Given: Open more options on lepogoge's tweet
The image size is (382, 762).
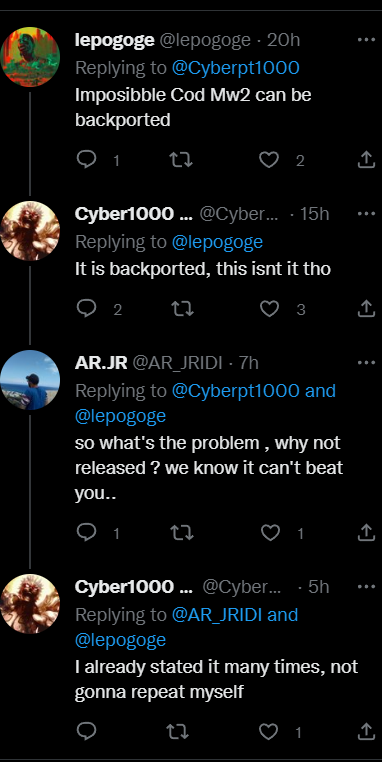Looking at the screenshot, I should click(x=366, y=40).
